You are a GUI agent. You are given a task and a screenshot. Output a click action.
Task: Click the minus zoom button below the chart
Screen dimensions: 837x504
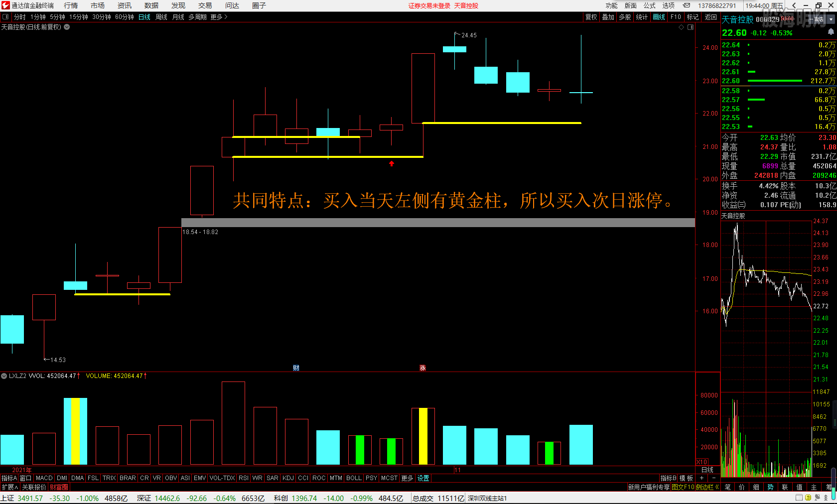[x=714, y=478]
